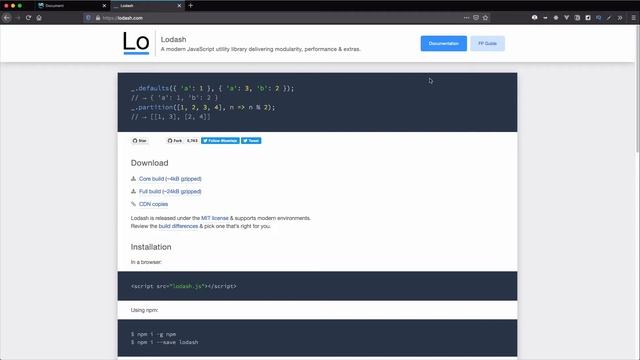Download the Full build (~24kB gzipped)
The height and width of the screenshot is (360, 640).
point(170,191)
